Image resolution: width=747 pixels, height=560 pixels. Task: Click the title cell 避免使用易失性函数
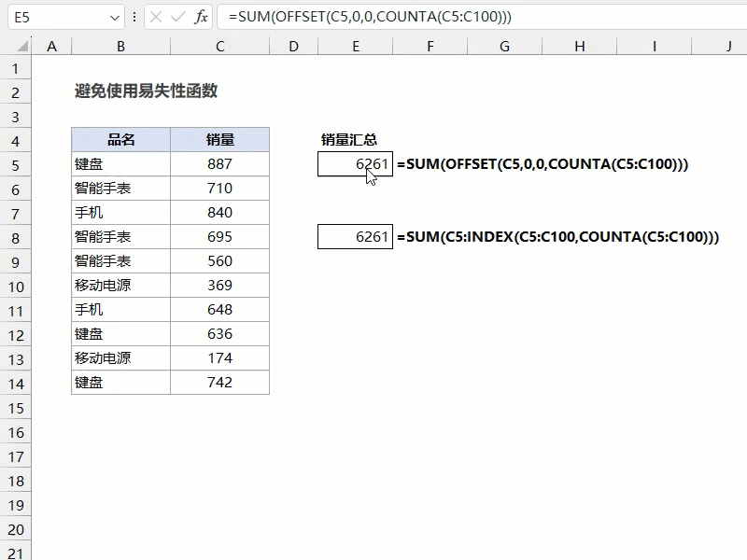(146, 91)
